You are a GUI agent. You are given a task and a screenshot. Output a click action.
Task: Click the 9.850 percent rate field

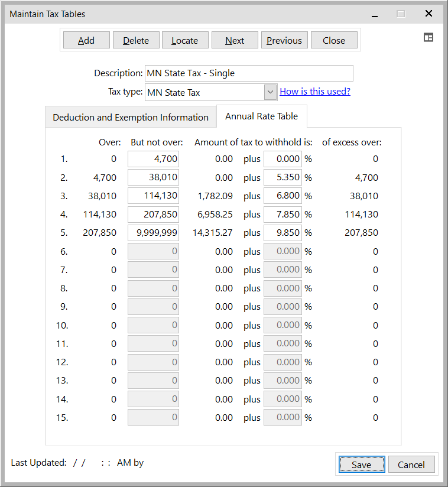[283, 233]
